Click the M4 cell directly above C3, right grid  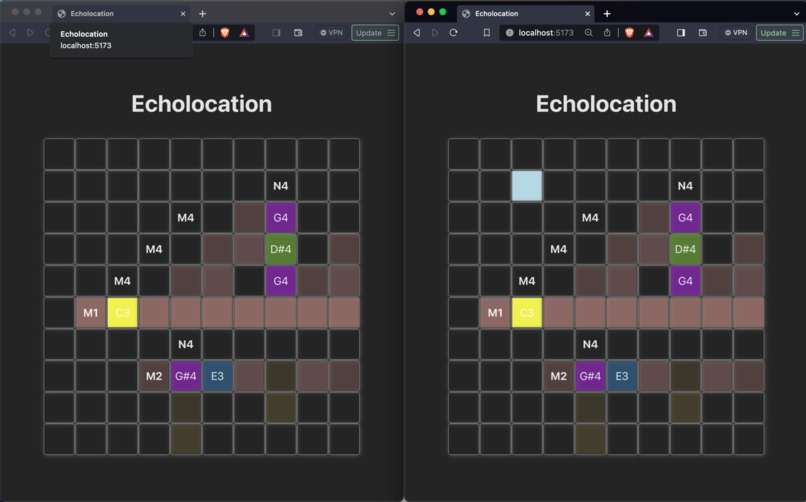[x=526, y=281]
